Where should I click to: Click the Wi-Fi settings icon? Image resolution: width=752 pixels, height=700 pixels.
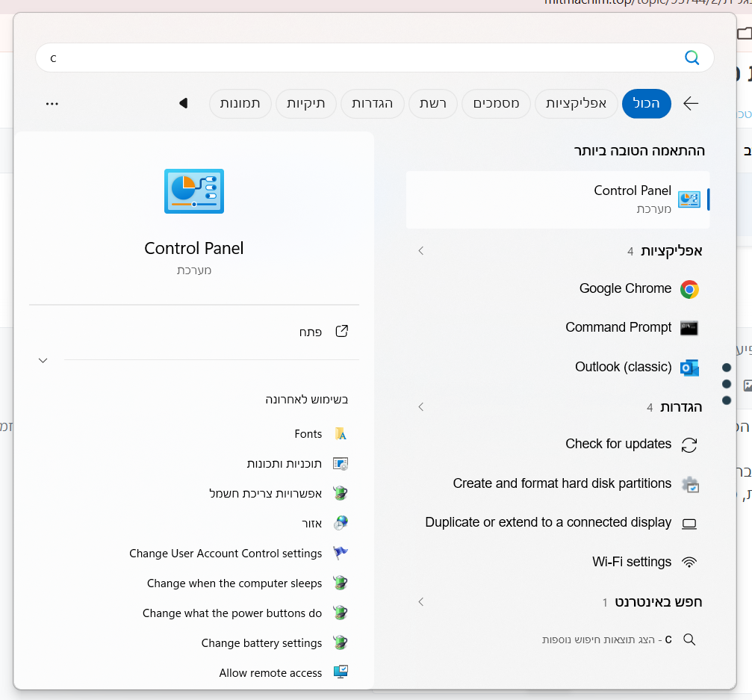pyautogui.click(x=689, y=562)
